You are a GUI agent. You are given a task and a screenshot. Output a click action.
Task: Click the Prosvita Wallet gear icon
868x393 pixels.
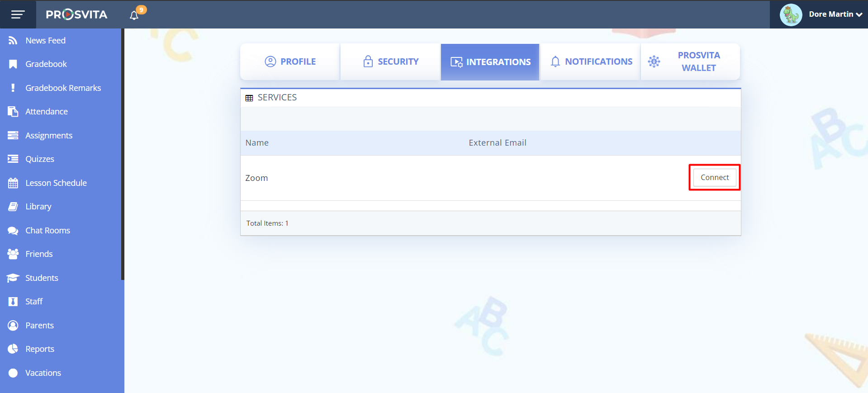pos(654,62)
